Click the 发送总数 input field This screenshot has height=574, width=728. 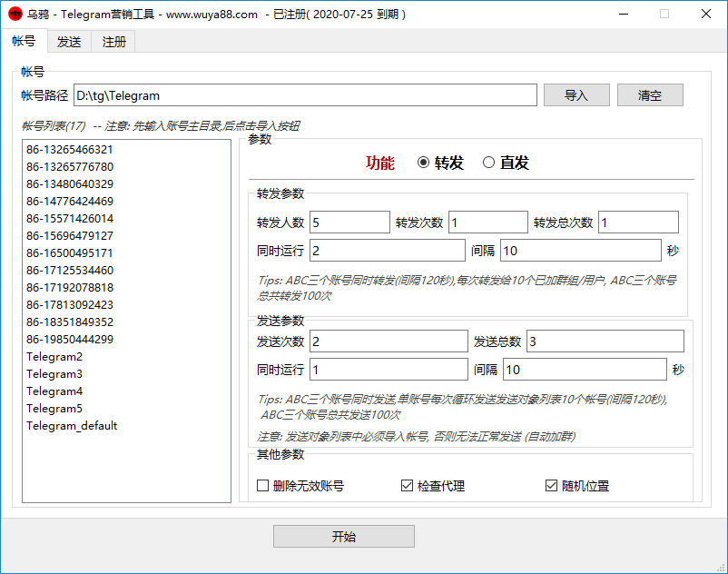click(605, 341)
